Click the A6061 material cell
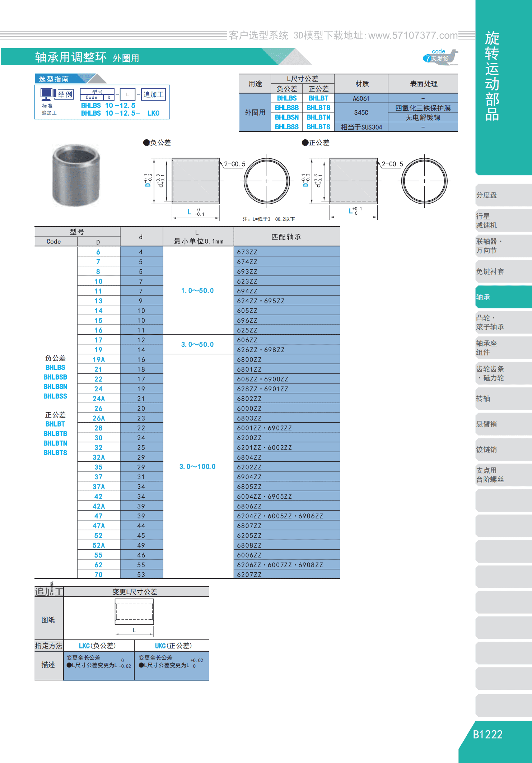532x763 pixels. click(x=361, y=98)
